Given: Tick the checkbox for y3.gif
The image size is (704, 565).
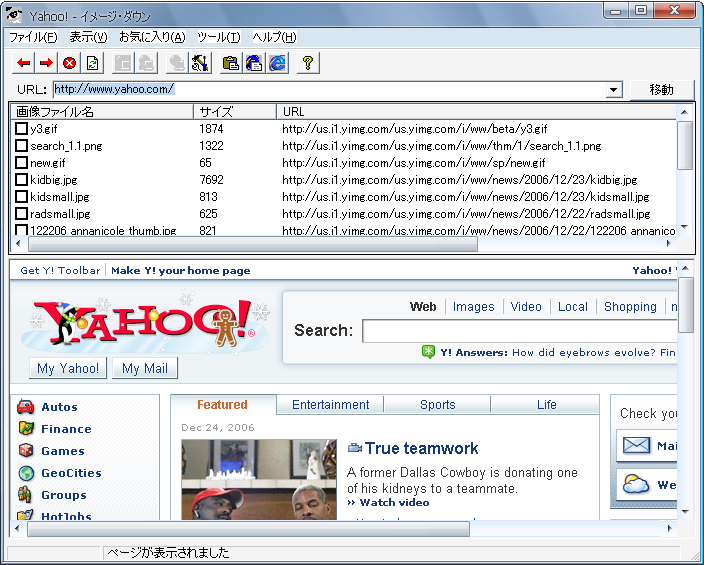Looking at the screenshot, I should [x=21, y=128].
